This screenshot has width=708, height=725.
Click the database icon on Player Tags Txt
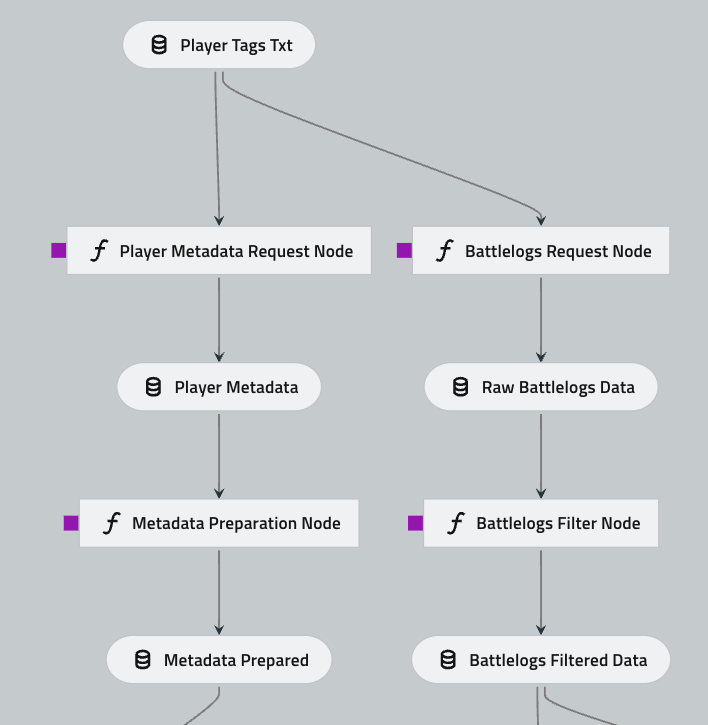159,45
